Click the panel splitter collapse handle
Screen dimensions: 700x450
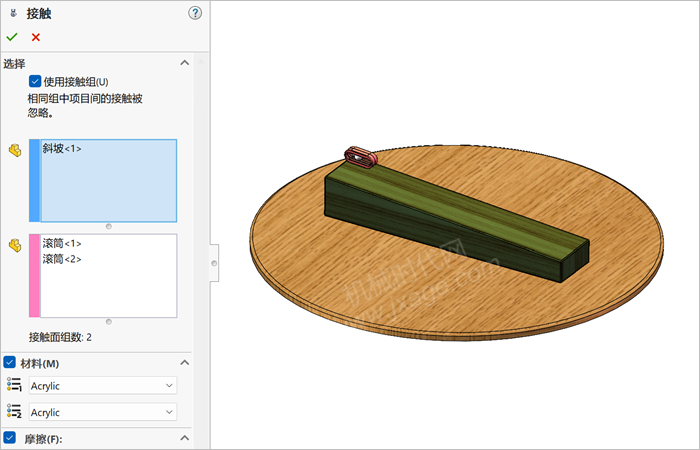point(214,263)
